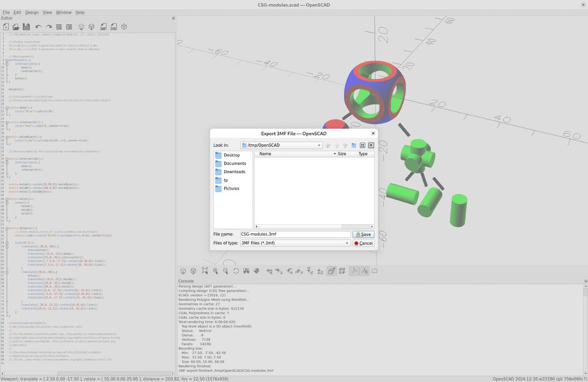Click the Render cube icon in editor toolbar
This screenshot has width=588, height=382.
tap(91, 26)
